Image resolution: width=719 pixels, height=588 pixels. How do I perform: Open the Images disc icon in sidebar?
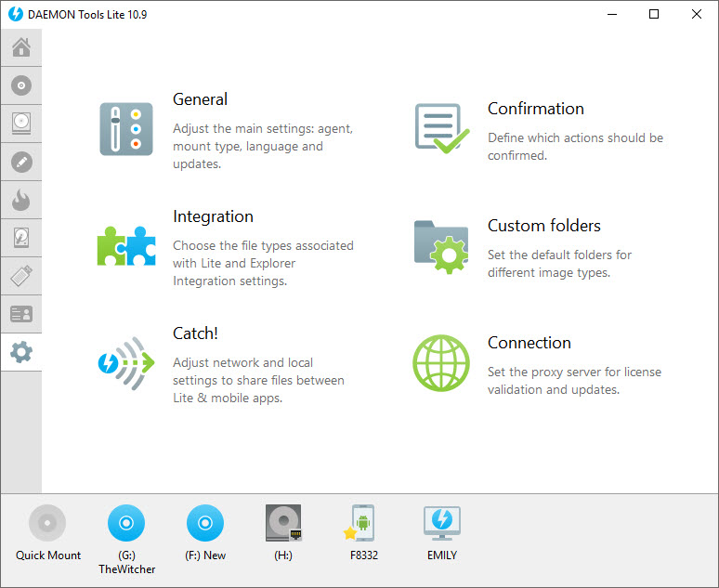[21, 85]
